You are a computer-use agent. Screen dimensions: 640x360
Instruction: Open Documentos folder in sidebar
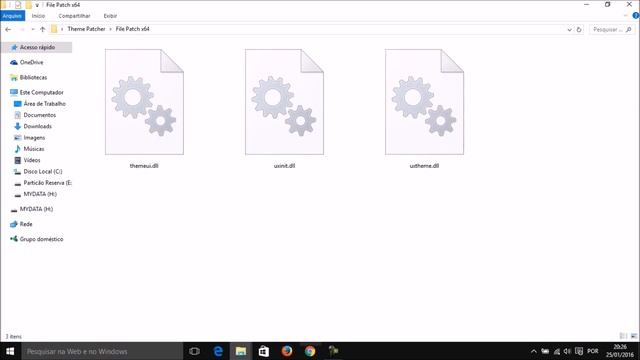point(39,115)
